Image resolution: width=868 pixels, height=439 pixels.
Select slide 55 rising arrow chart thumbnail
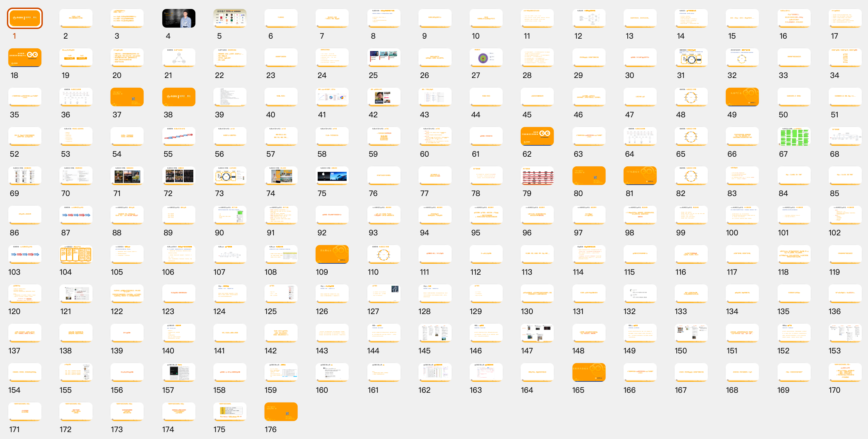click(x=179, y=136)
